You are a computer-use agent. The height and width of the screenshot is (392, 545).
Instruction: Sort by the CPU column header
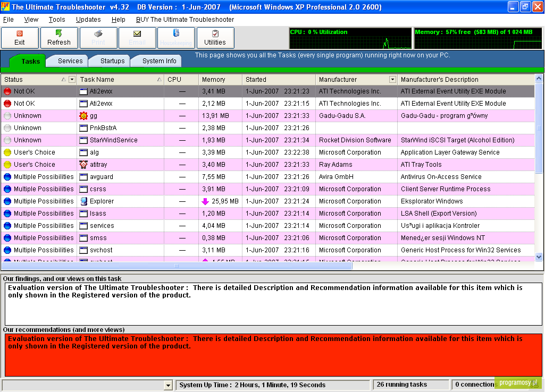coord(181,80)
